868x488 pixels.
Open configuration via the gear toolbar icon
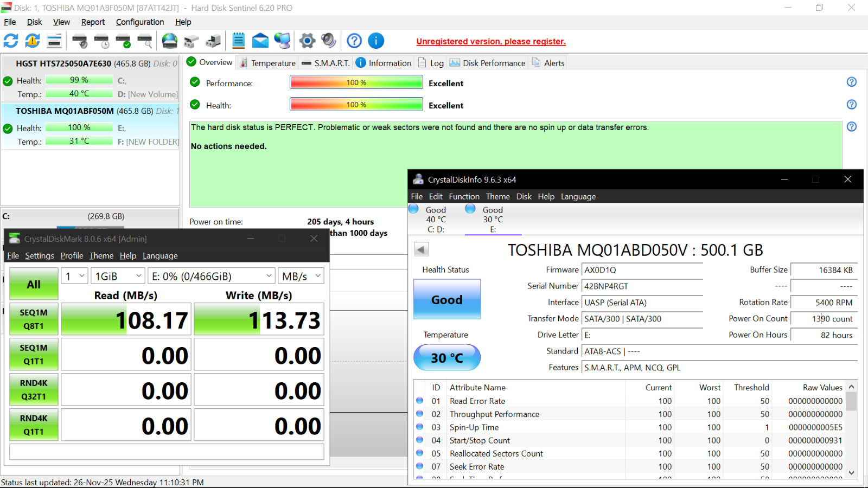click(307, 41)
